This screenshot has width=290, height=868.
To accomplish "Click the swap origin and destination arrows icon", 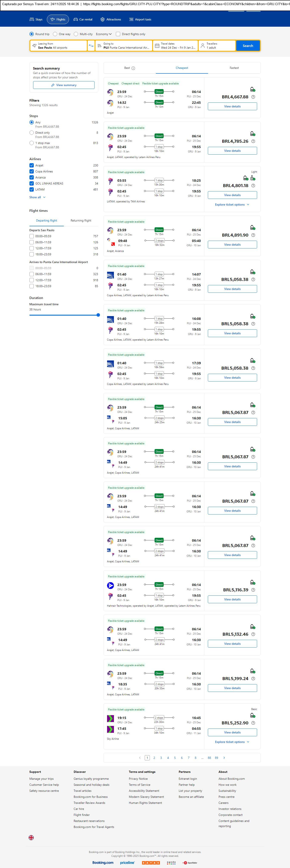I will 91,46.
